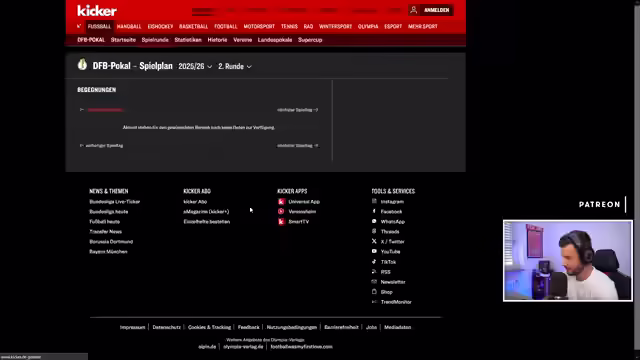Open the kicker Abo link

[195, 202]
